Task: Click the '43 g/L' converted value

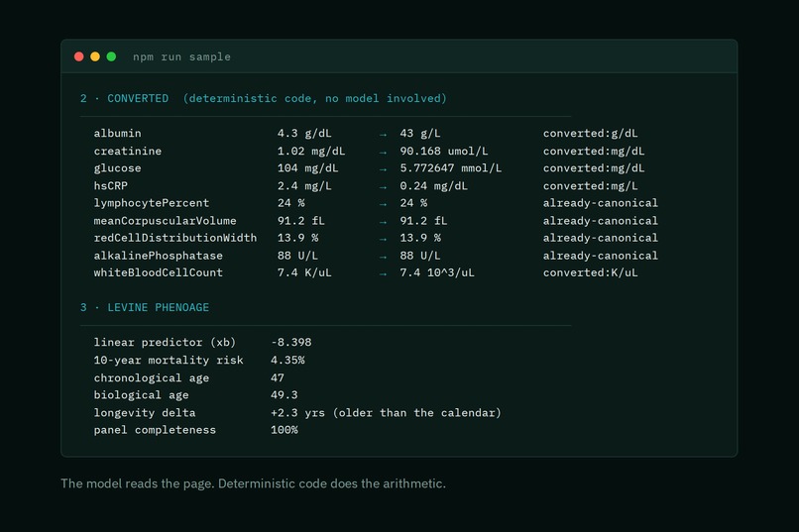Action: 420,134
